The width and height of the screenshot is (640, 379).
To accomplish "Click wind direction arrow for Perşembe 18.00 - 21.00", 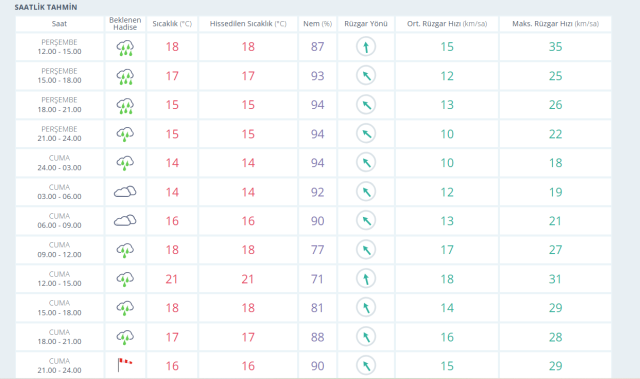I will coord(366,105).
